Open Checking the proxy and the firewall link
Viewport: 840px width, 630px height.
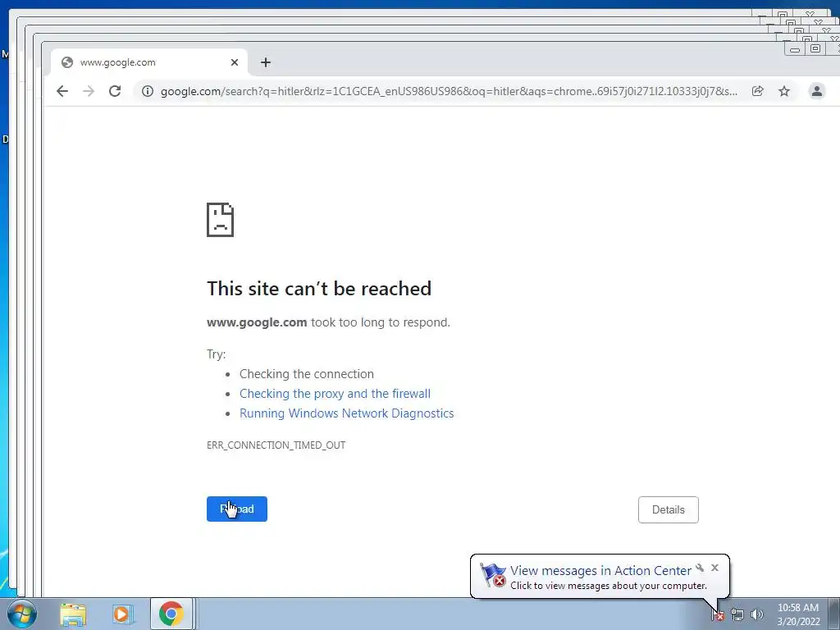tap(335, 394)
